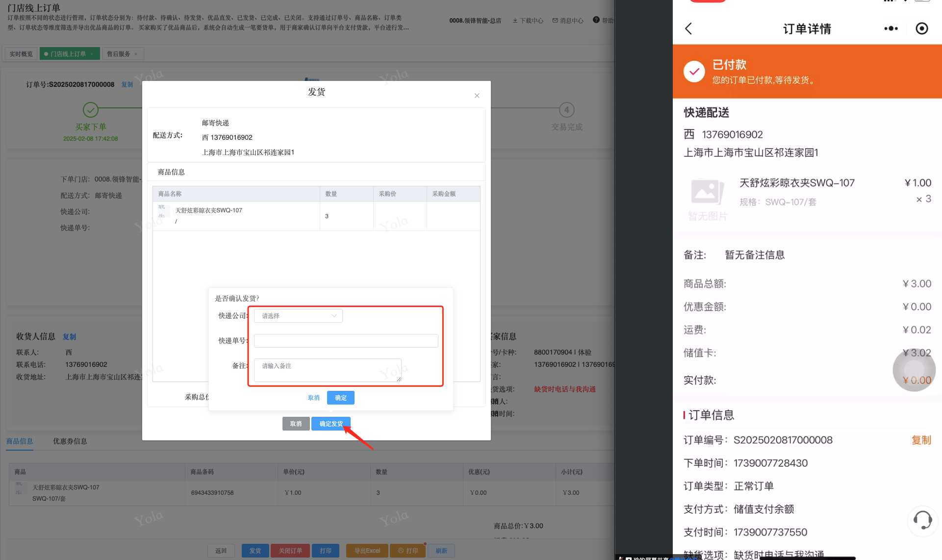
Task: Click the back arrow in 订单详情
Action: pos(688,29)
